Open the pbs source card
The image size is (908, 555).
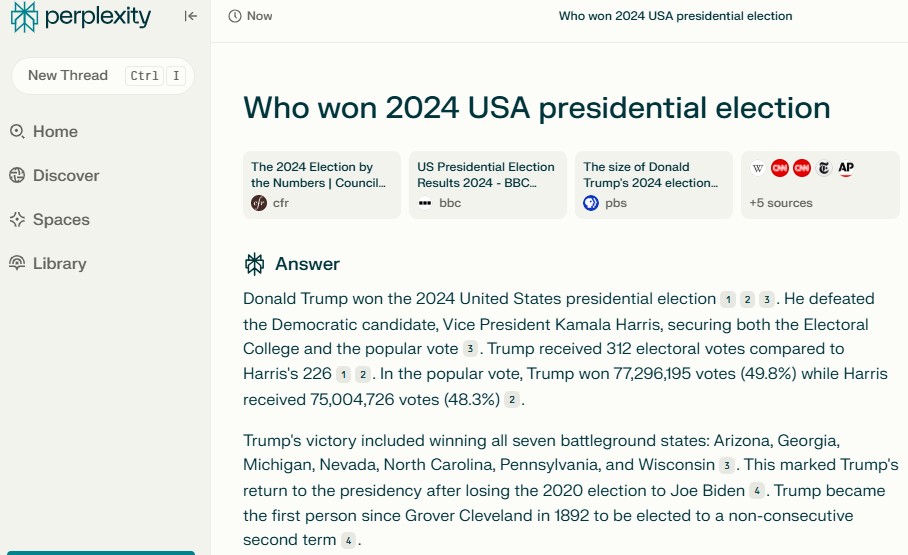tap(654, 185)
